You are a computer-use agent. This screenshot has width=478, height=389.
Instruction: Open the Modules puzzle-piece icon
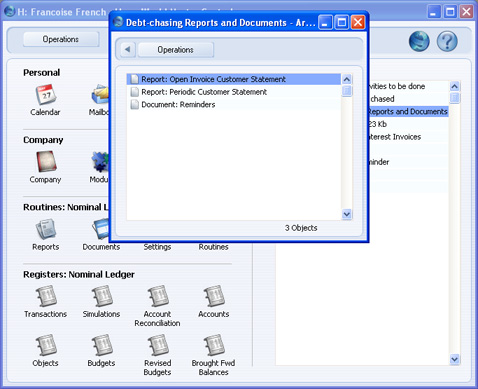coord(100,162)
